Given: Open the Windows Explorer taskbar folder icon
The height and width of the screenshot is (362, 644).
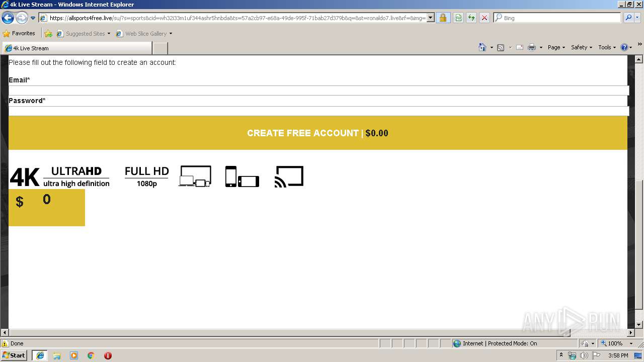Looking at the screenshot, I should (57, 355).
